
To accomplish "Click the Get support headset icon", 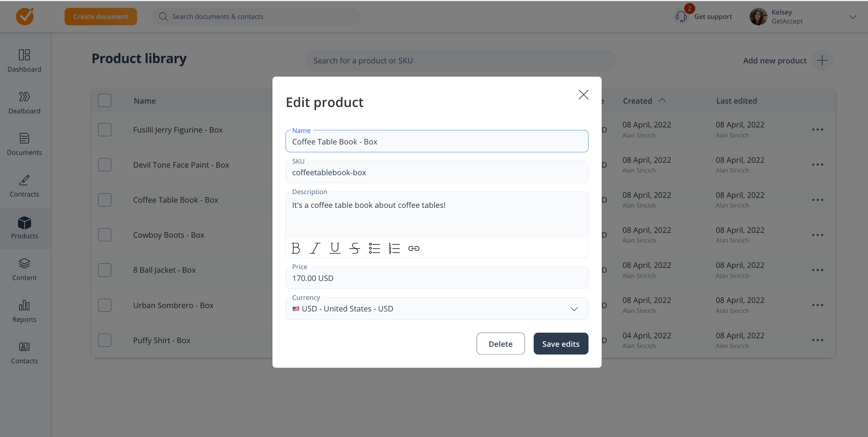I will pyautogui.click(x=681, y=16).
